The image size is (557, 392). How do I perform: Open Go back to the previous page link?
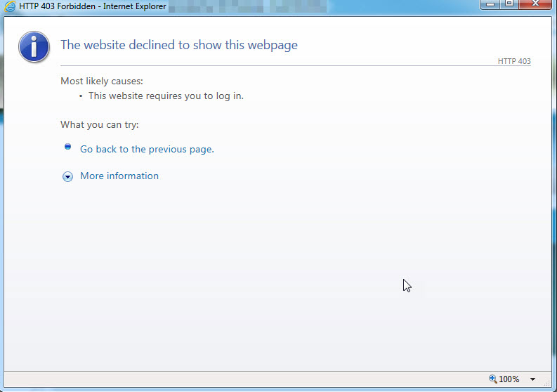coord(147,149)
